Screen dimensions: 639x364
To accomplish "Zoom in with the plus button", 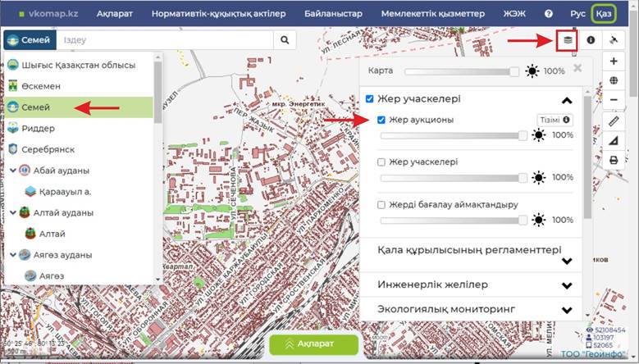I will coord(614,61).
